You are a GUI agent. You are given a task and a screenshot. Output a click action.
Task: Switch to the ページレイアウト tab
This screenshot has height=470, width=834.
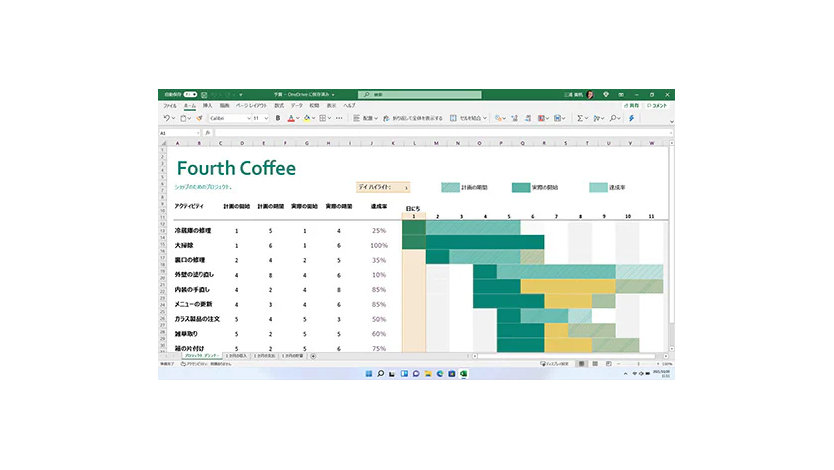point(251,106)
